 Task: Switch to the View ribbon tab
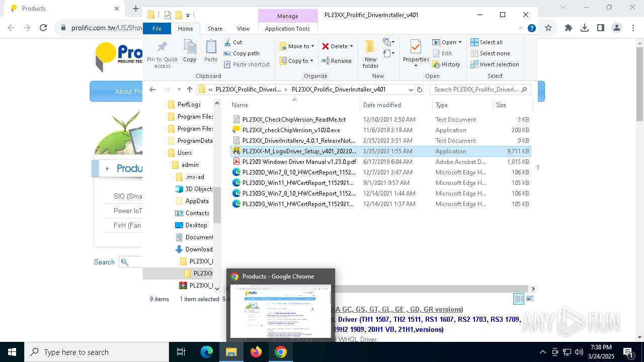coord(243,29)
